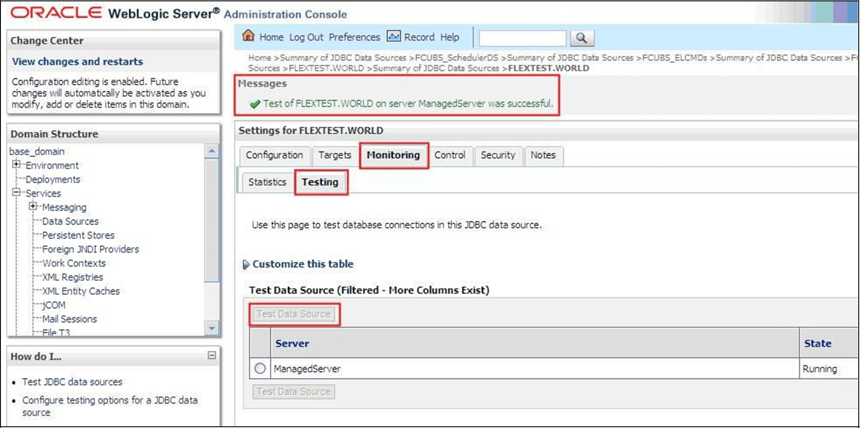Viewport: 868px width, 440px height.
Task: Click top Test Data Source button
Action: click(x=294, y=314)
